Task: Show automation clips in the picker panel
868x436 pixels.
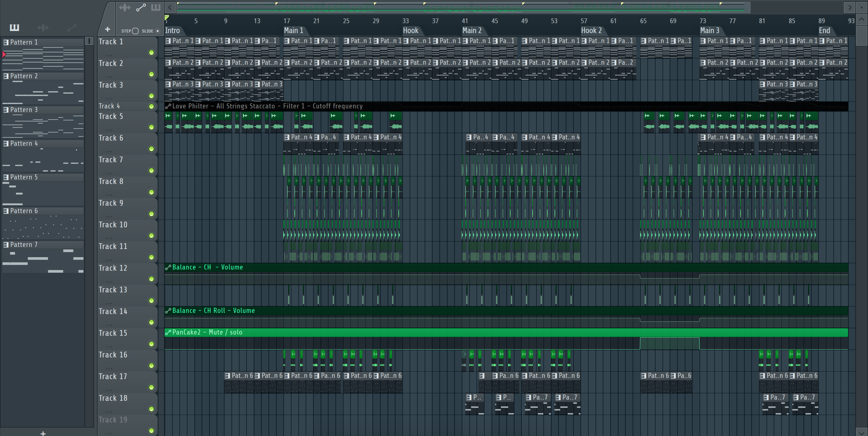Action: [x=72, y=27]
